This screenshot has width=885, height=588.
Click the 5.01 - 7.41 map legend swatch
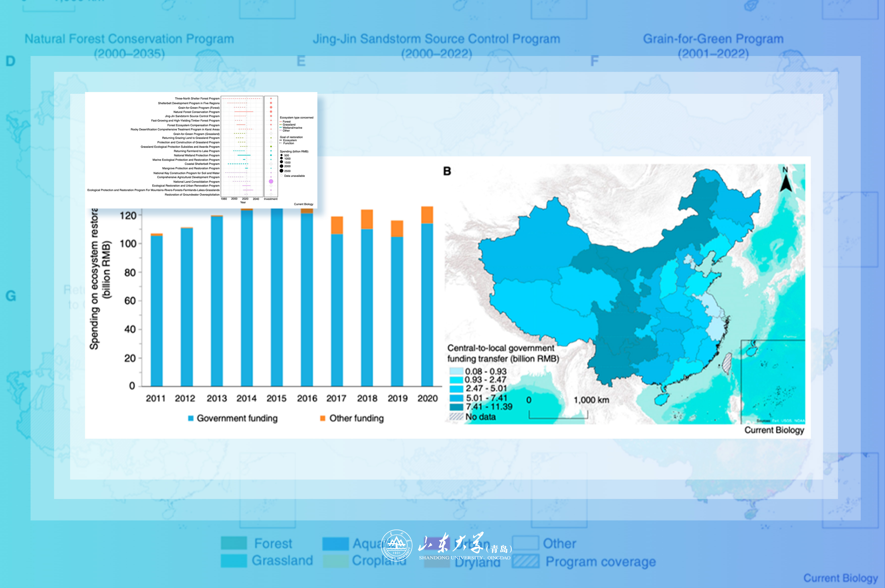pos(456,398)
